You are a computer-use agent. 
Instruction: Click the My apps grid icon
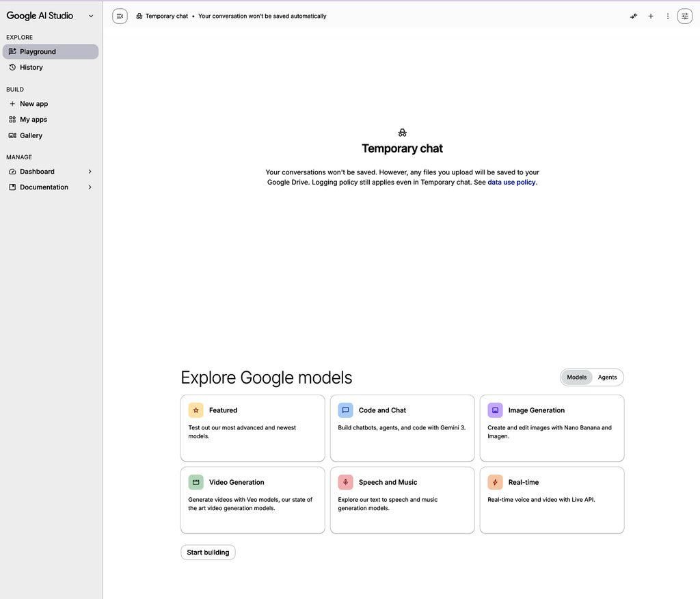12,119
